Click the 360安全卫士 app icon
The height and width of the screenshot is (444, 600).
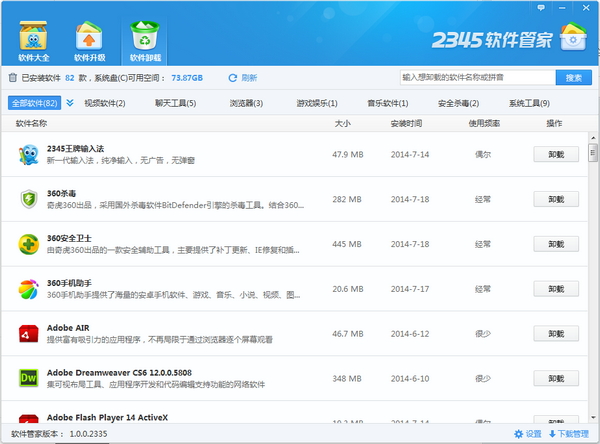28,243
